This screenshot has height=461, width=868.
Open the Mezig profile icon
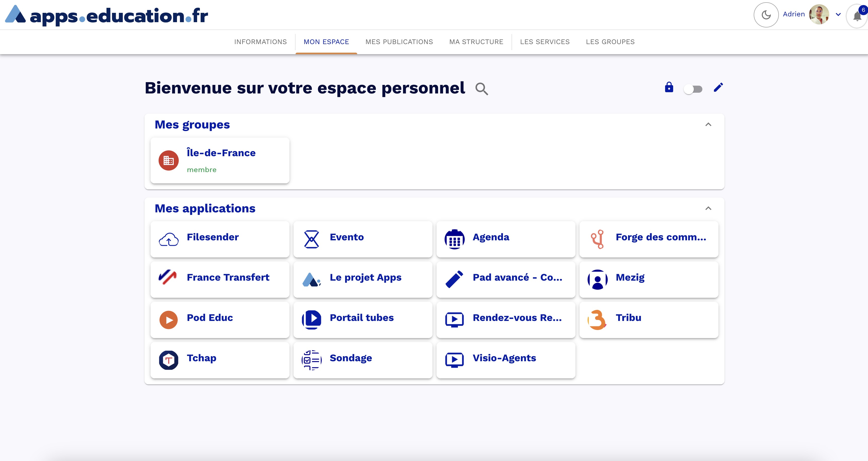point(597,280)
